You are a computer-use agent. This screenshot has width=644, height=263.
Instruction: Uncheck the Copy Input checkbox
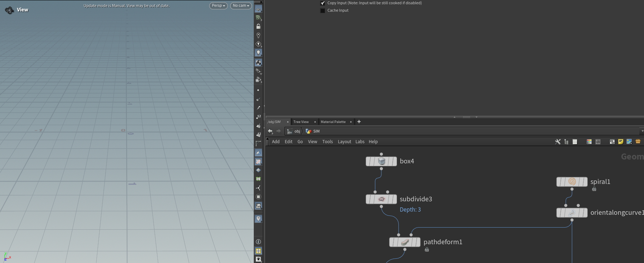click(x=323, y=3)
